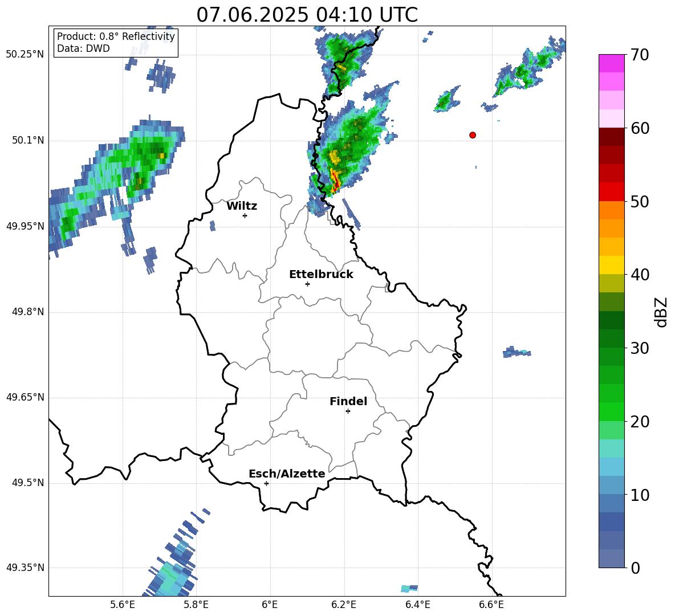
Task: Click the 49.5°N latitude label
Action: pyautogui.click(x=28, y=483)
